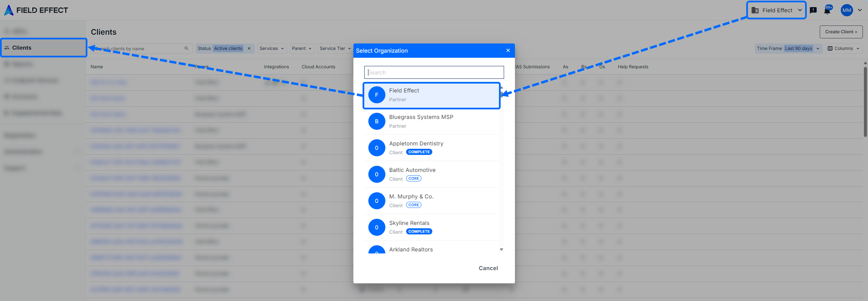Click the search magnifier icon in clients search
This screenshot has width=868, height=301.
[x=186, y=49]
